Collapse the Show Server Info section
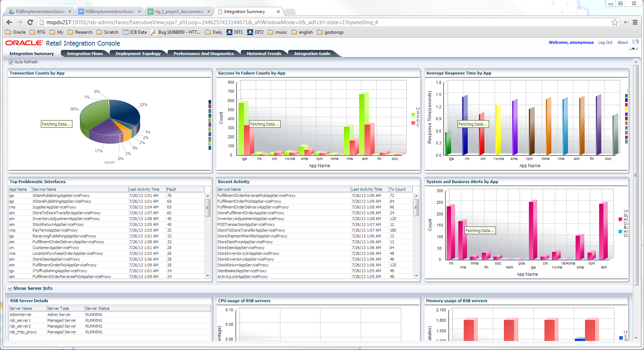Viewport: 644px width, 350px height. pos(10,288)
